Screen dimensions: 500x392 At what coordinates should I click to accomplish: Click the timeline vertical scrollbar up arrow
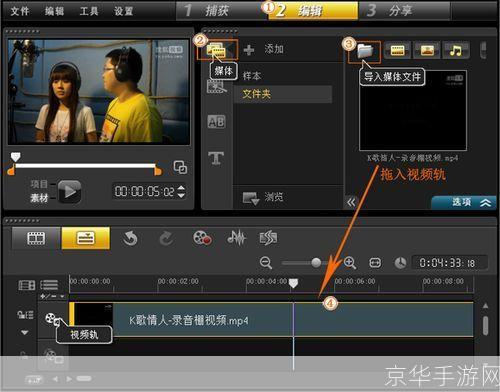click(x=486, y=306)
